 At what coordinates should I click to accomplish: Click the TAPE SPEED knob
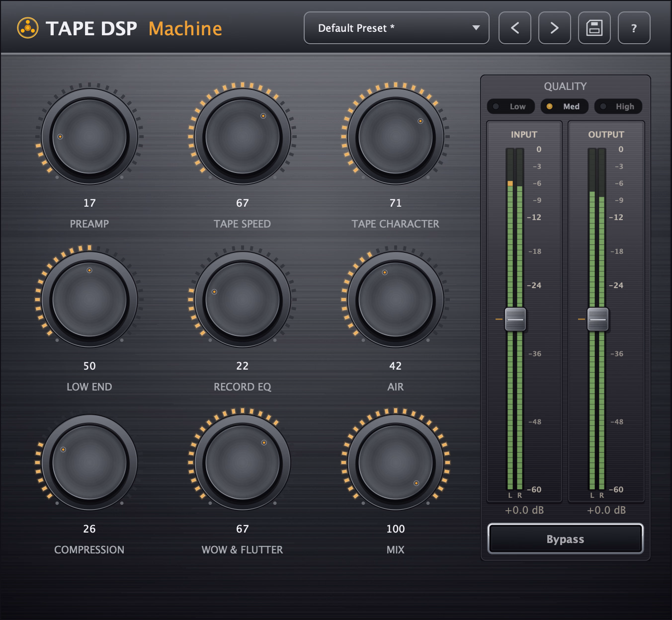[243, 137]
